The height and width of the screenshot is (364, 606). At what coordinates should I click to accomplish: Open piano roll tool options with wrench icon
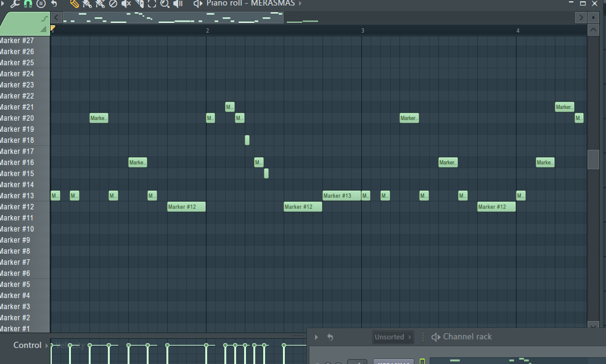15,4
